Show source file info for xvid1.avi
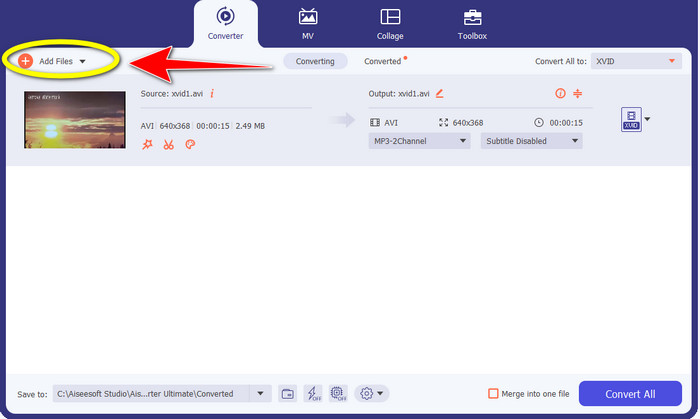 212,93
